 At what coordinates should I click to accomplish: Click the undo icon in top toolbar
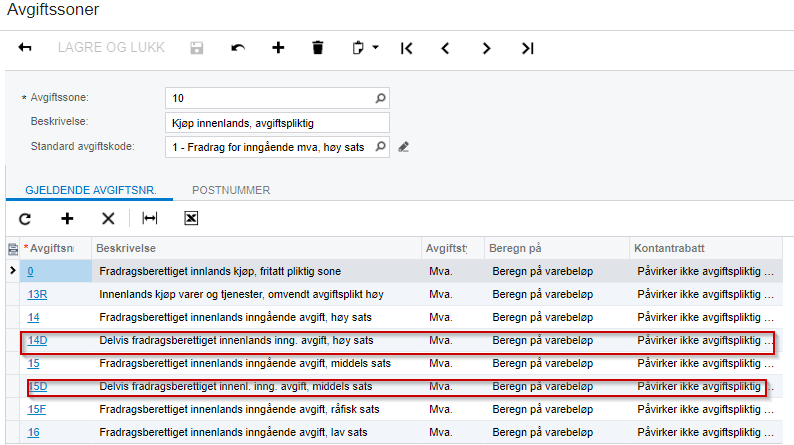[237, 48]
